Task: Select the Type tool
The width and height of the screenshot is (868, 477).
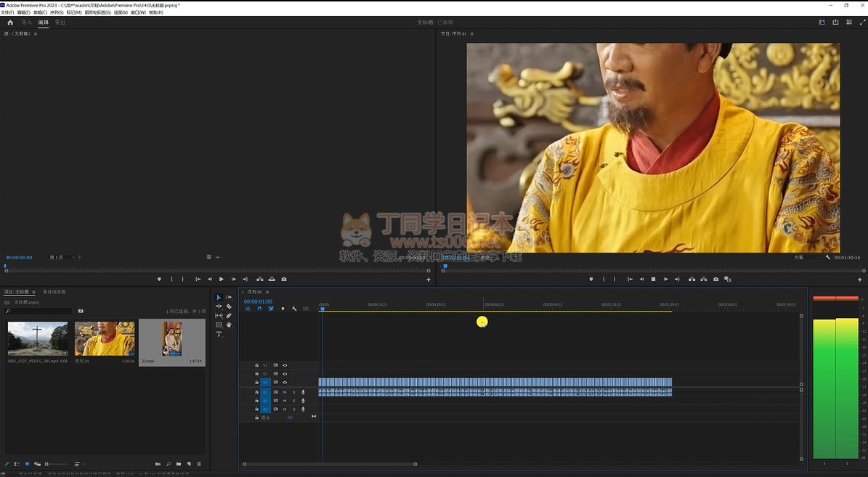Action: [x=219, y=334]
